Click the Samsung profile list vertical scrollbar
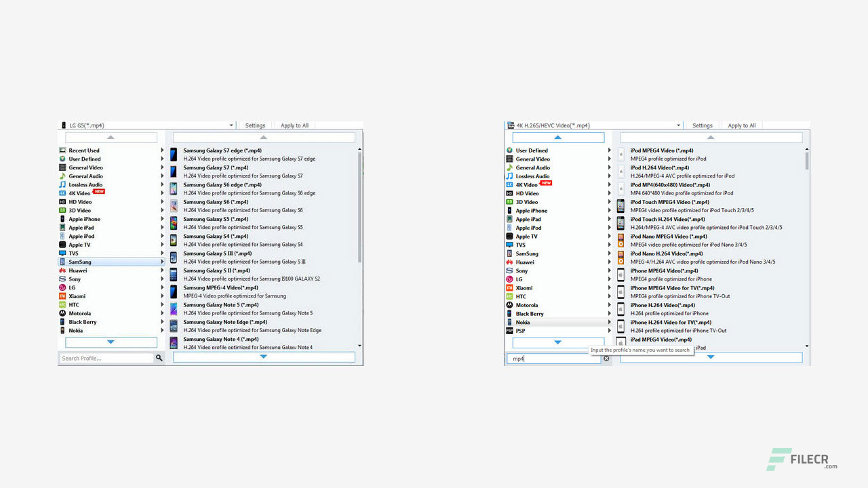868x488 pixels. point(359,207)
